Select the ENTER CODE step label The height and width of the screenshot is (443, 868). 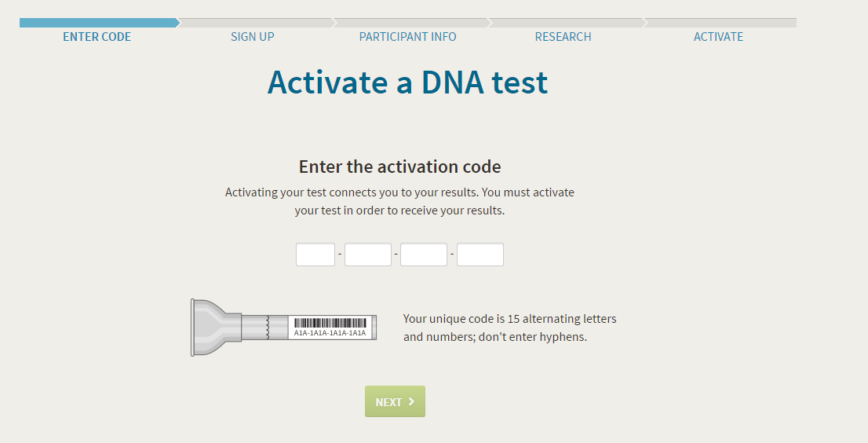click(x=97, y=37)
